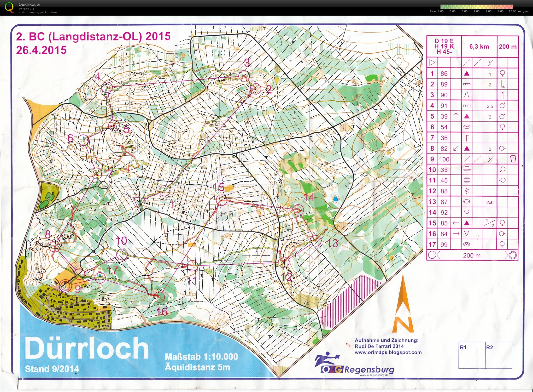Click the matstroeng.se/quickroute/en link text
Screen dimensions: 533x392
[39, 12]
